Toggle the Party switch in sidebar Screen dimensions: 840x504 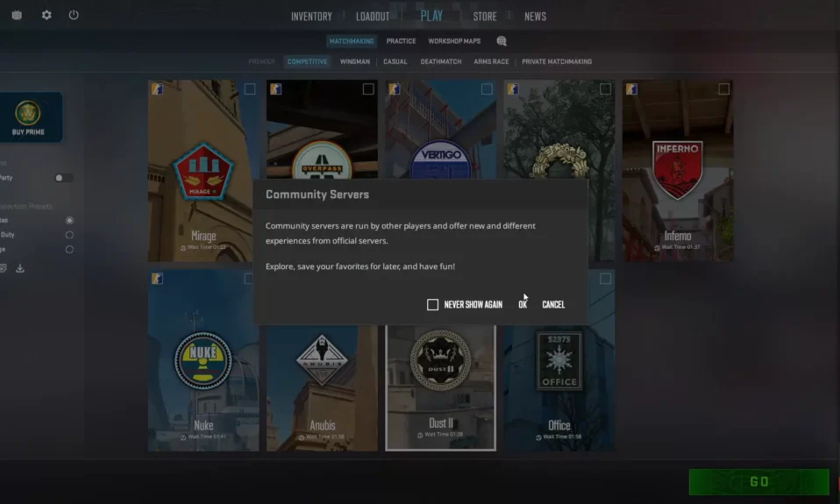(x=63, y=178)
